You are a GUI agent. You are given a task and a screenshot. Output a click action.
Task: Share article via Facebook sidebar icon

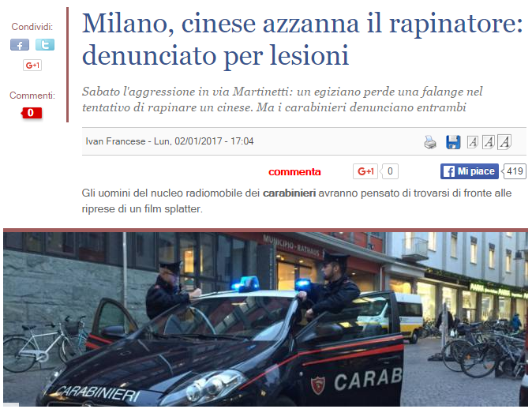coord(20,45)
